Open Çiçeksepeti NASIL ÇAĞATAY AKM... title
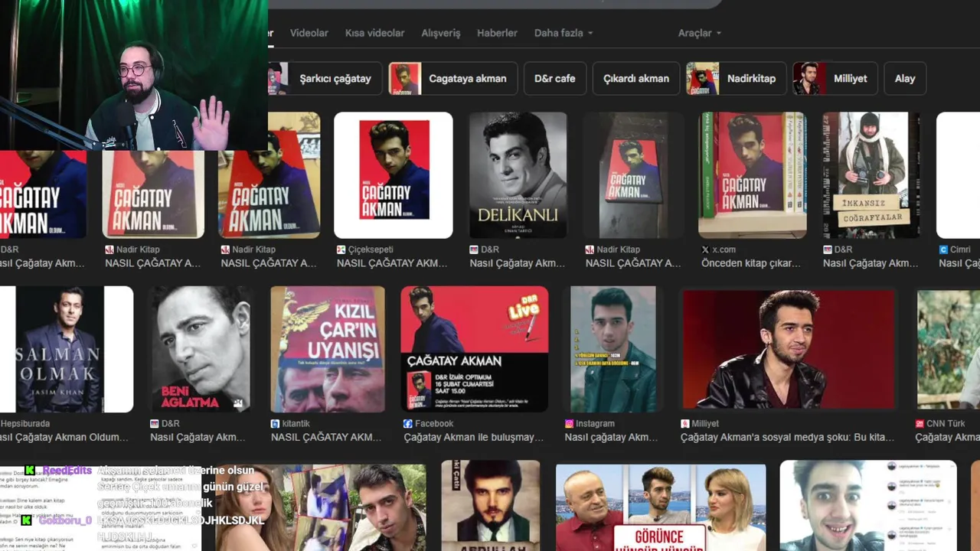Viewport: 980px width, 551px height. [x=392, y=263]
